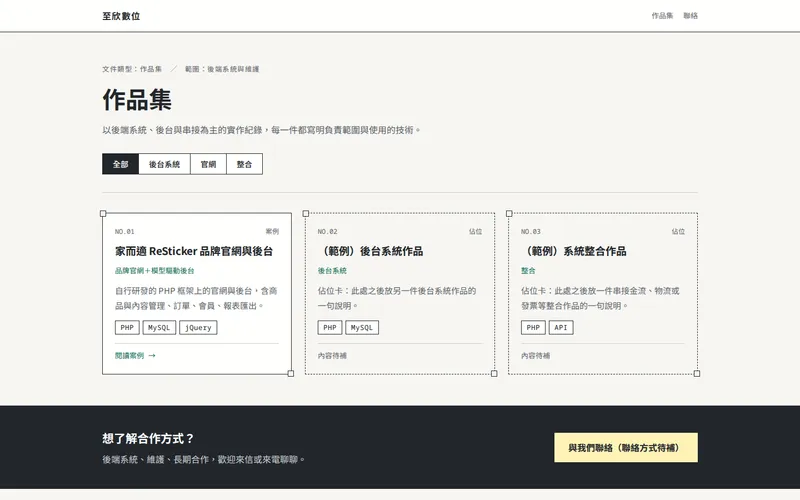
Task: Click the 佔位 badge on card NO.02
Action: (x=475, y=232)
